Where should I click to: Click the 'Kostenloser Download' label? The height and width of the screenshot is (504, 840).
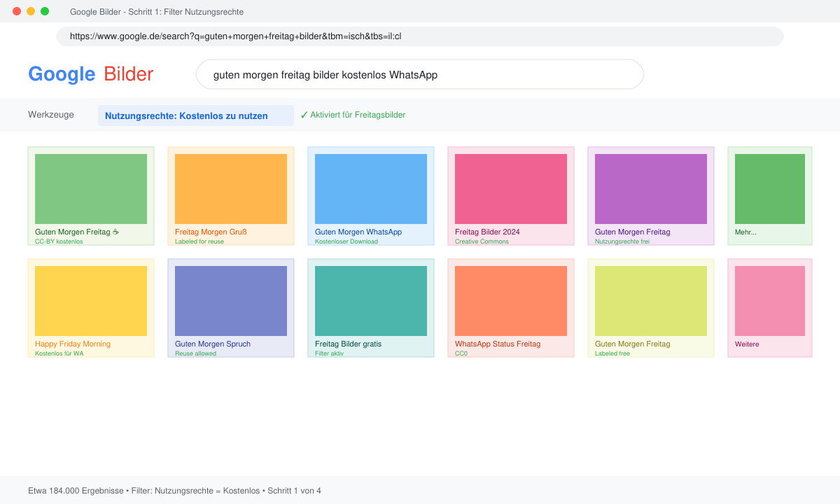tap(346, 241)
